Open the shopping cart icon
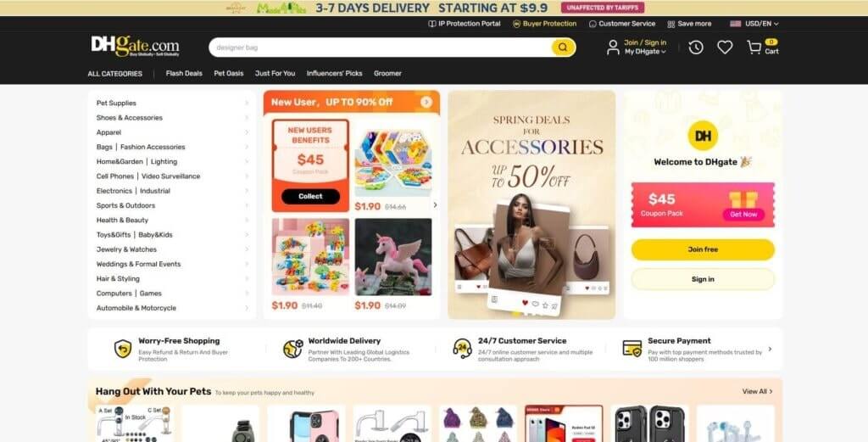Image resolution: width=868 pixels, height=442 pixels. [x=754, y=48]
